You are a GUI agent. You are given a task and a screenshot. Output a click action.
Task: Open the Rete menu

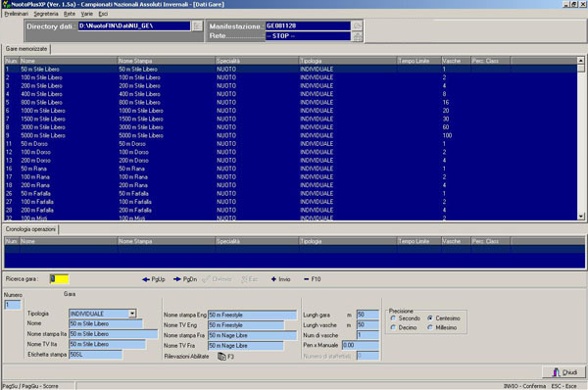(x=70, y=14)
